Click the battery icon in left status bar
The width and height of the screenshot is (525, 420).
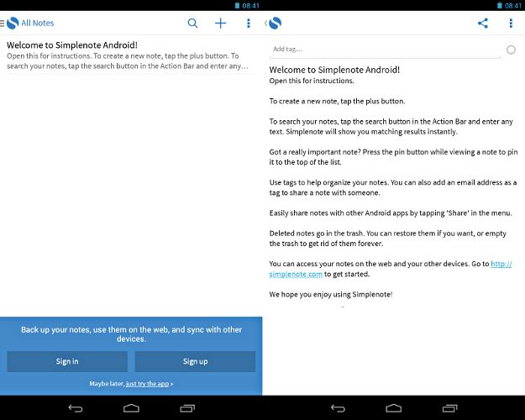(237, 5)
